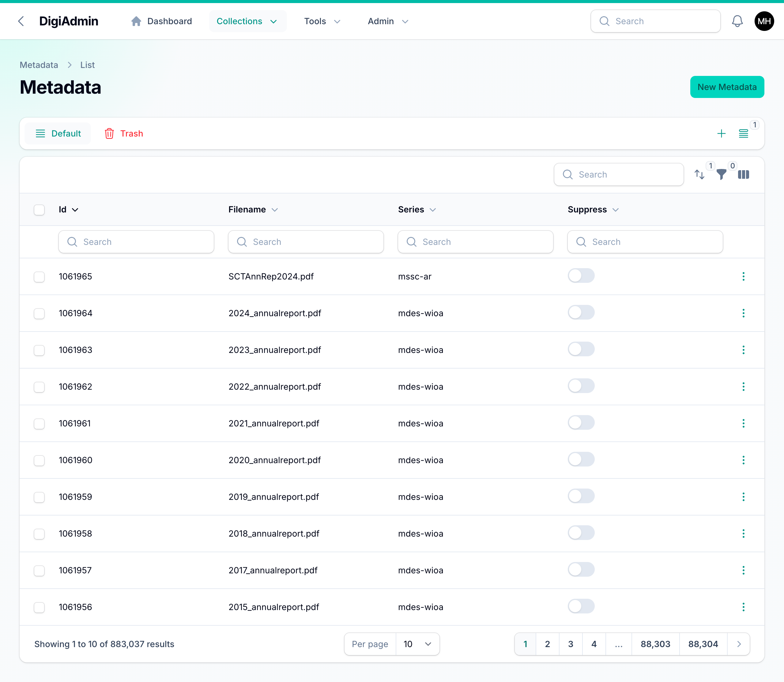Click the New Metadata button
The height and width of the screenshot is (682, 784).
(727, 87)
